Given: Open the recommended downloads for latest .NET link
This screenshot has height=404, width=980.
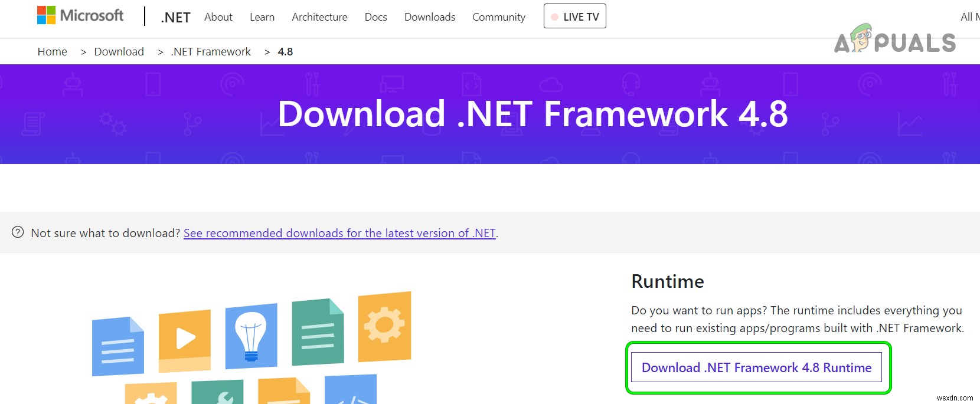Looking at the screenshot, I should [339, 233].
